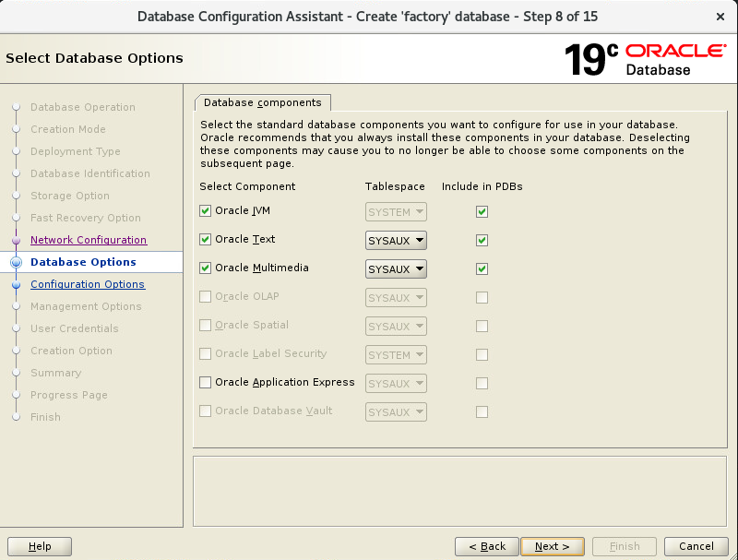Go to the Configuration Options step

[x=88, y=284]
